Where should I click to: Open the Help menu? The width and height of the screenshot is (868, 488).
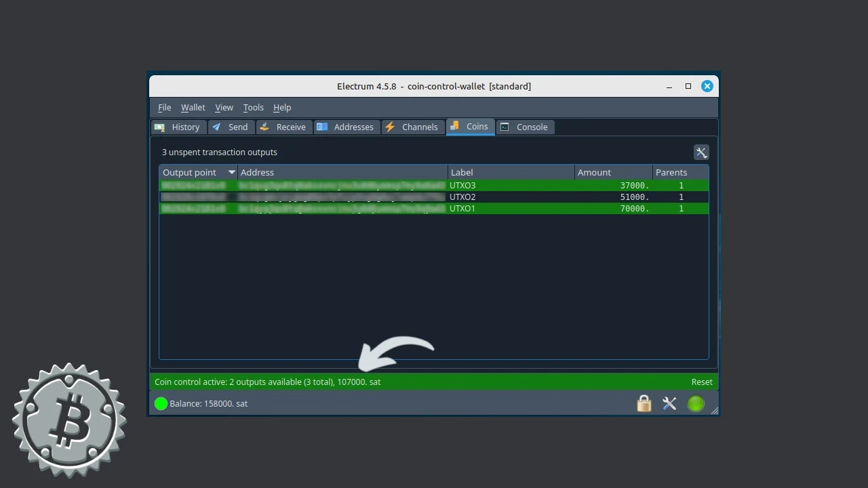click(x=282, y=107)
